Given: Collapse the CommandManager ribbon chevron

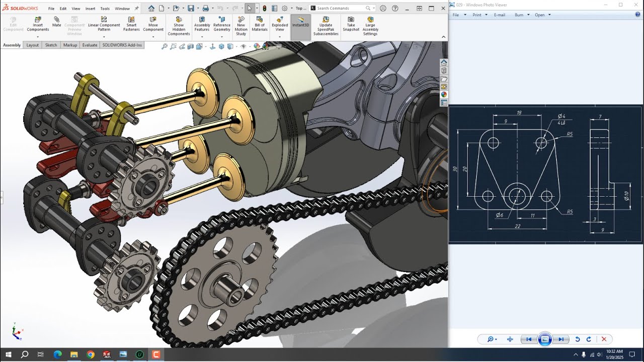Looking at the screenshot, I should (x=443, y=37).
